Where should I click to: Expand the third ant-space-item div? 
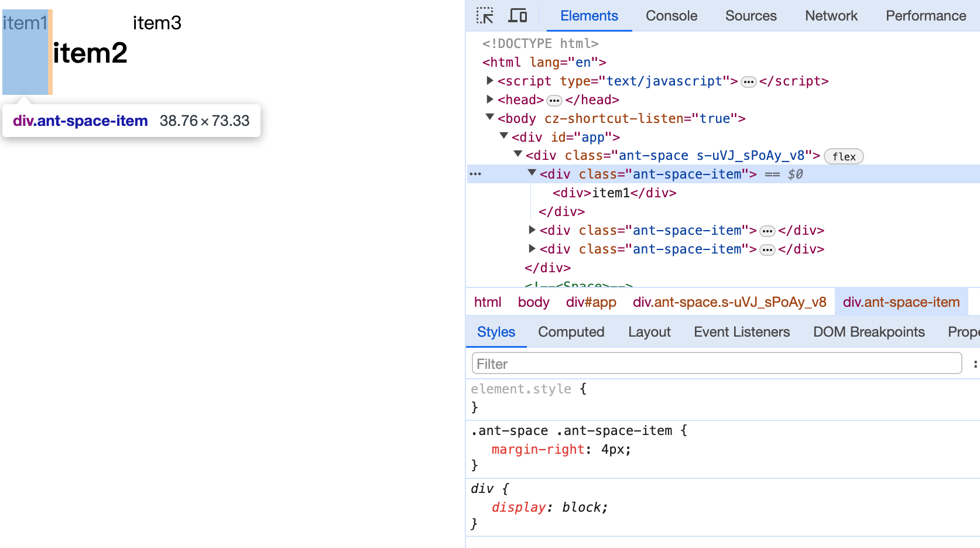pyautogui.click(x=532, y=249)
